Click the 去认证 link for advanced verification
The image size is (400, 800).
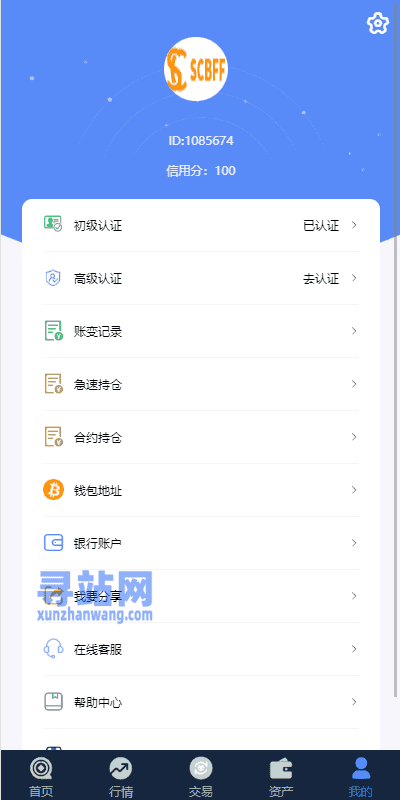[321, 279]
